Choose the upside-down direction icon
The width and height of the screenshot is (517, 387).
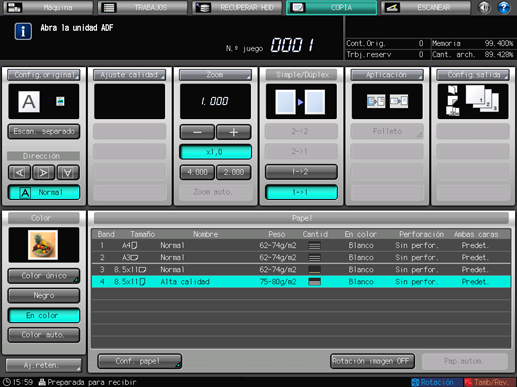pos(68,172)
